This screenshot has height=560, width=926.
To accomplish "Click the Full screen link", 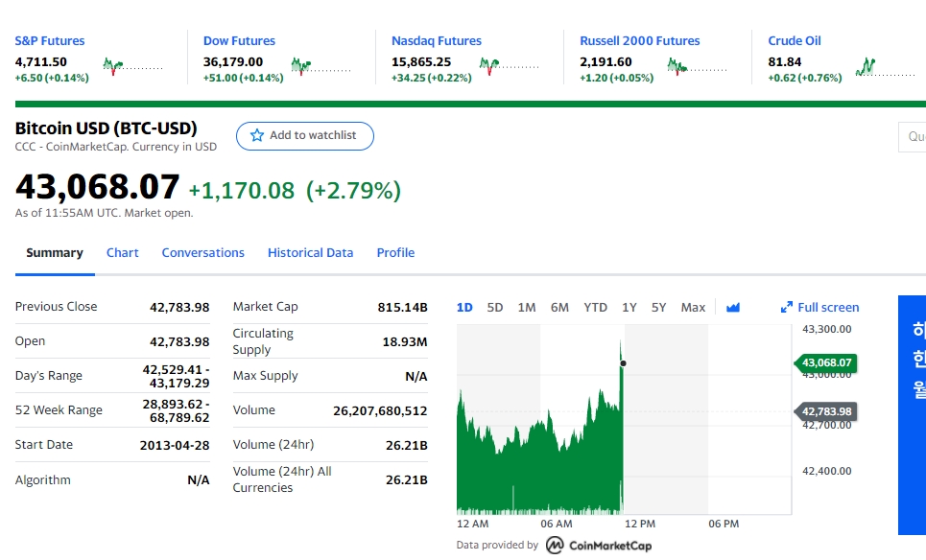I will (828, 308).
